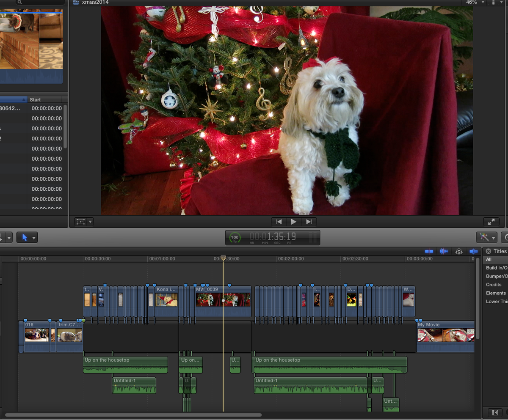The image size is (508, 420).
Task: Select the W... clip at end of the upper storyline
Action: tap(408, 301)
